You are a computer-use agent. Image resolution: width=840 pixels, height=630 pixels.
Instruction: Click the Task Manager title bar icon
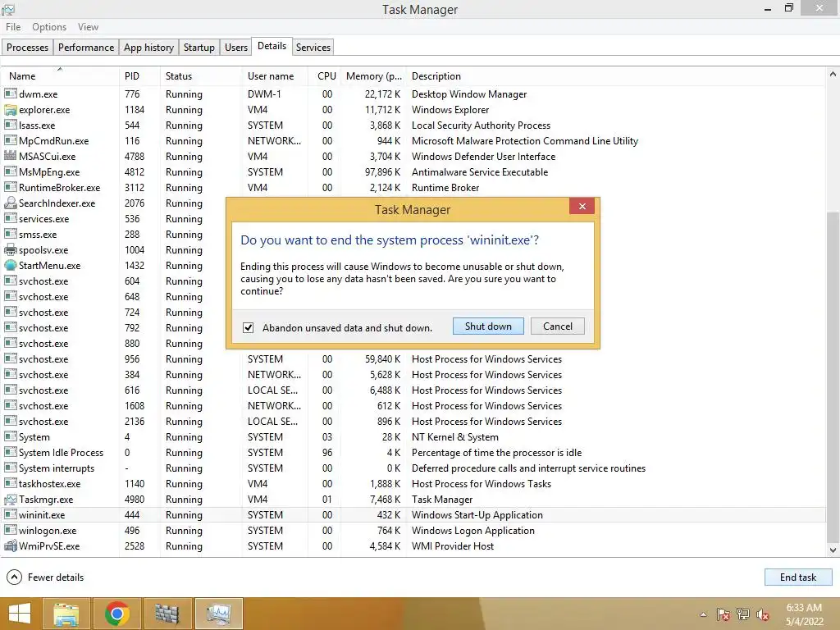point(8,9)
